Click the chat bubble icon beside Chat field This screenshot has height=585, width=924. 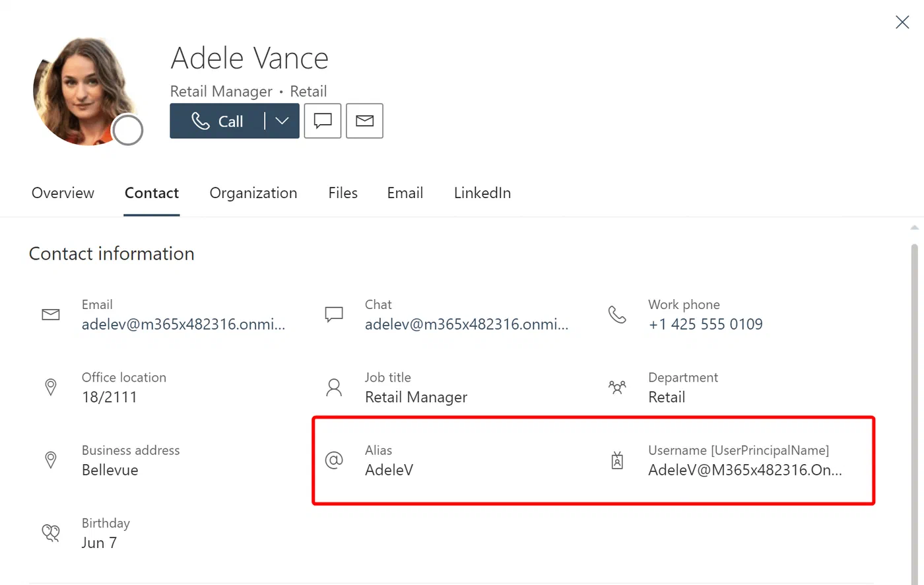click(x=334, y=315)
